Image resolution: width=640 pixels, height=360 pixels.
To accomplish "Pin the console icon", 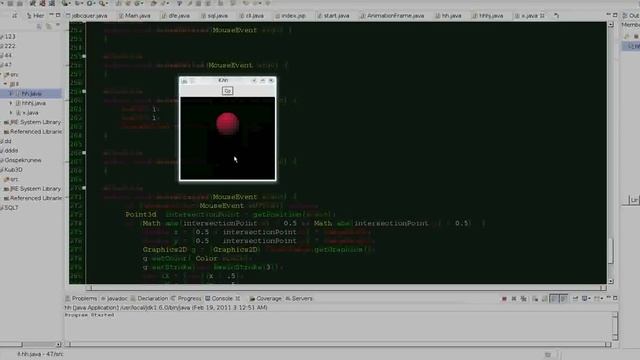I will pyautogui.click(x=575, y=299).
